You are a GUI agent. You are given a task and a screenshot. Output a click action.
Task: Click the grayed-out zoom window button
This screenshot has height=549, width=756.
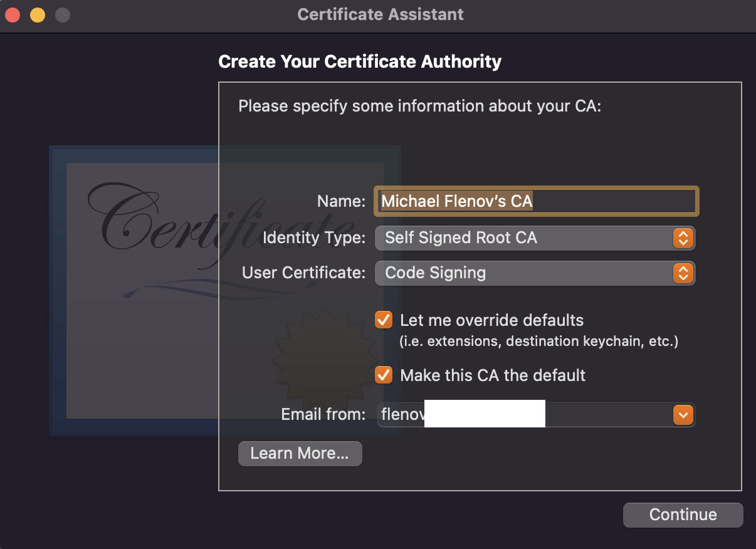click(63, 15)
